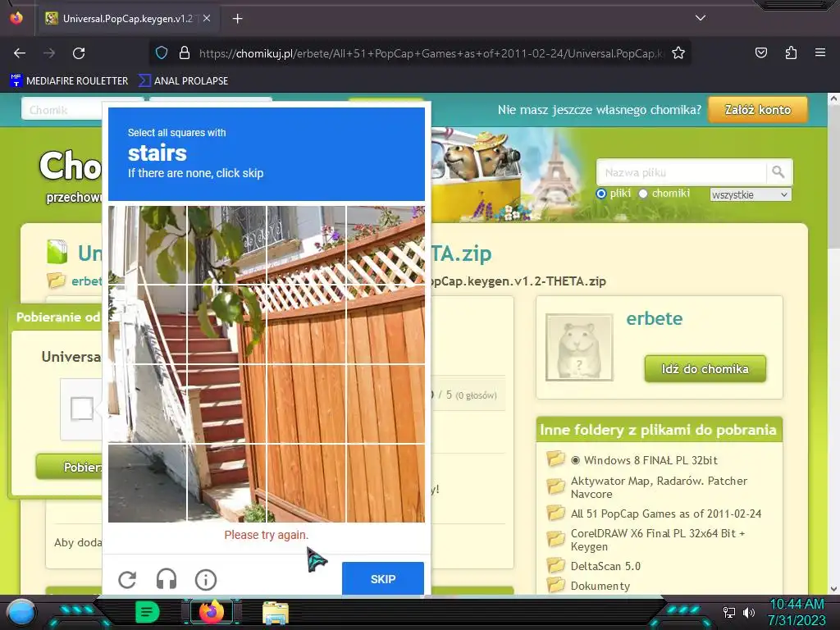Focus the Nazwa pliku search field

[681, 172]
